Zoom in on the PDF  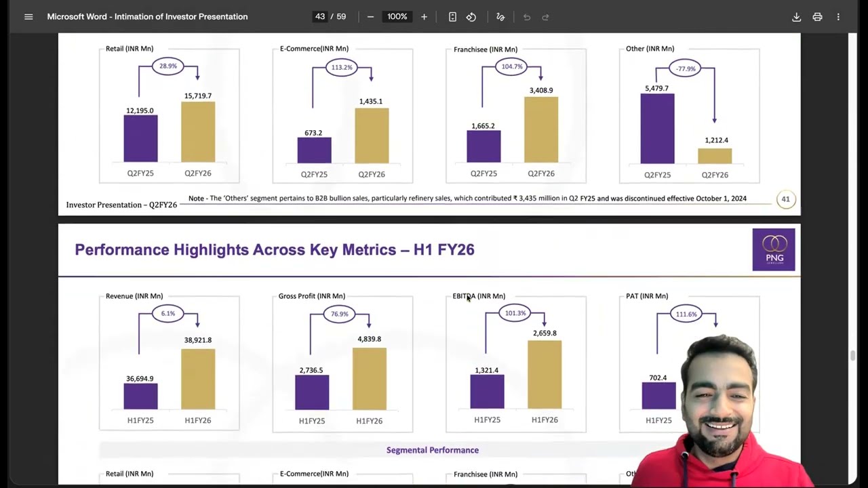click(424, 17)
